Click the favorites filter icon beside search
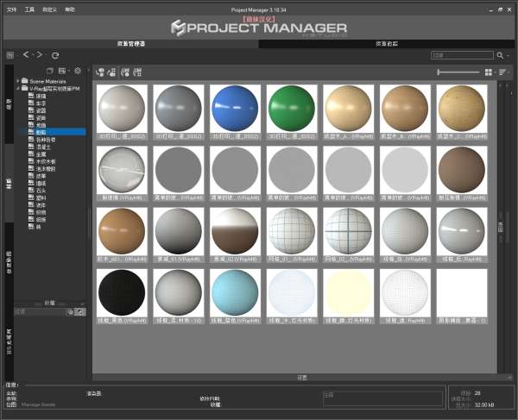Viewport: 518px width, 420px height. coord(70,312)
